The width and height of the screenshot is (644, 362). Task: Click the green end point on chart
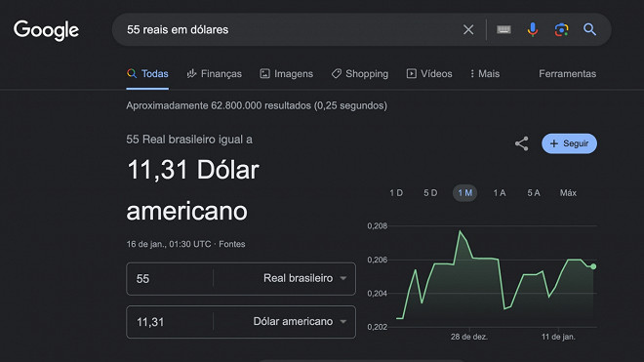point(593,266)
